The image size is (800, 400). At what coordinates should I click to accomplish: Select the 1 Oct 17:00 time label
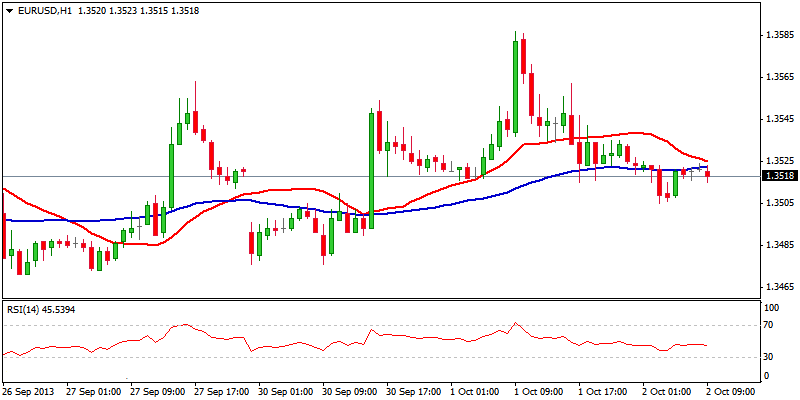tap(605, 392)
